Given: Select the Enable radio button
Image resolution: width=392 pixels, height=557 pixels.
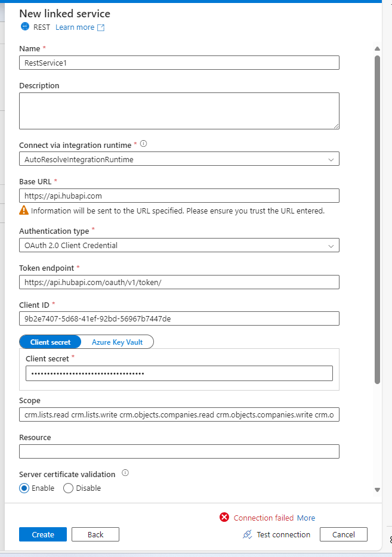Looking at the screenshot, I should 24,488.
